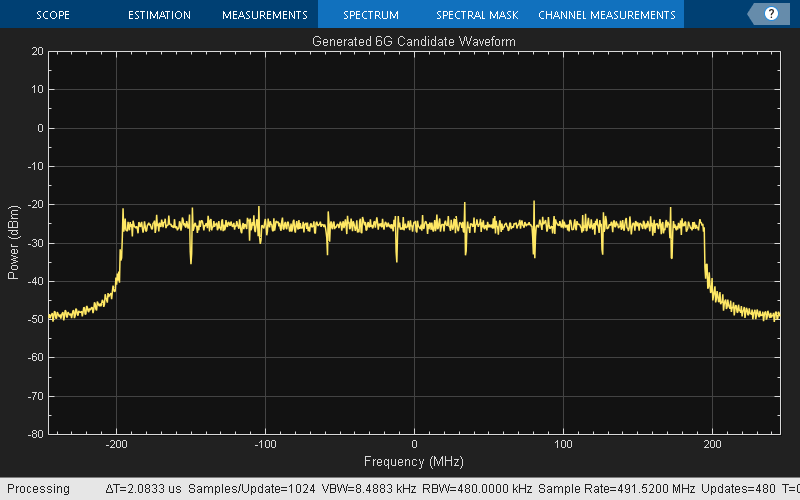Click the help question mark icon
The height and width of the screenshot is (500, 800).
pos(771,14)
